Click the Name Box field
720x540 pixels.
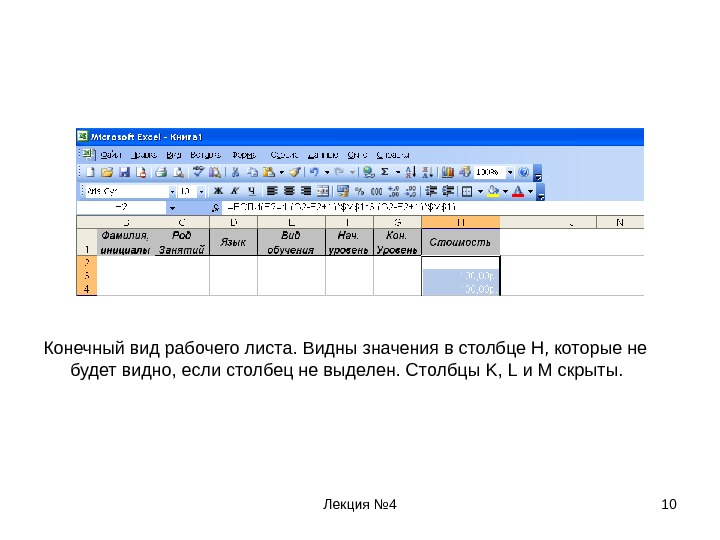click(121, 208)
